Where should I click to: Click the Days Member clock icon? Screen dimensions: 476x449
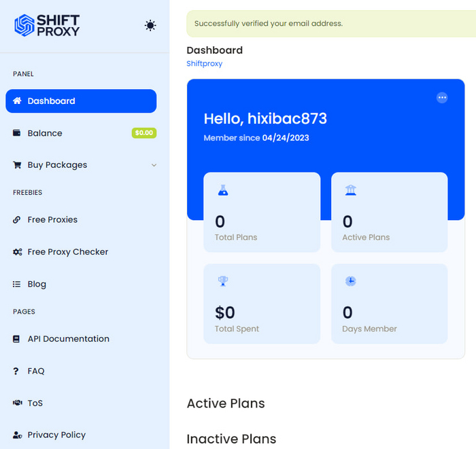click(350, 281)
